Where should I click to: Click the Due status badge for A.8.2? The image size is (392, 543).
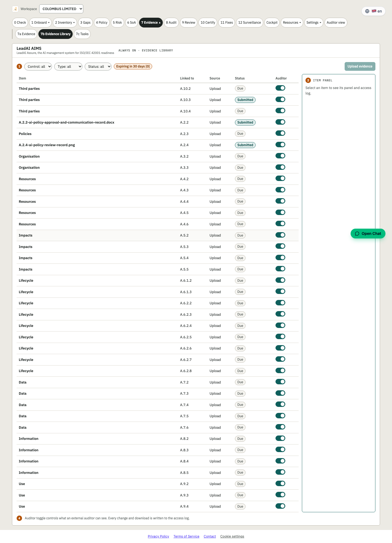pos(240,439)
